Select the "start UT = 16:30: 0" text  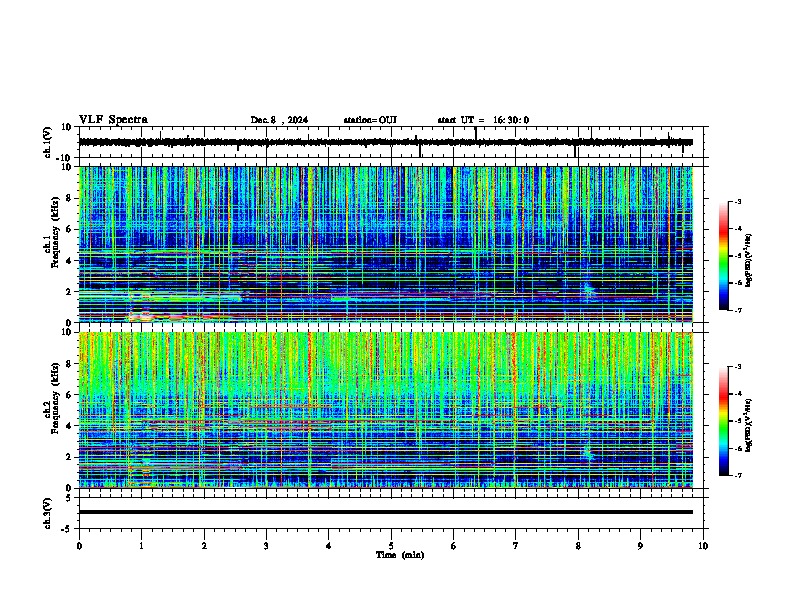(483, 120)
